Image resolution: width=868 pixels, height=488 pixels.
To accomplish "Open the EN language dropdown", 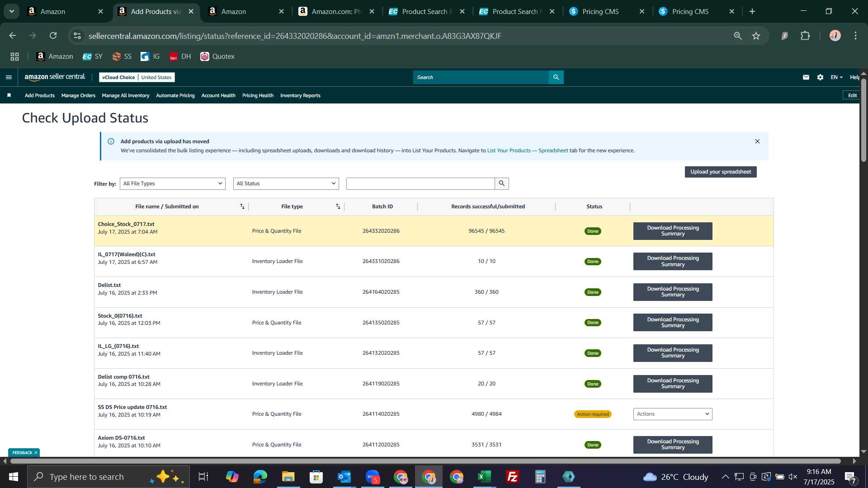I will pyautogui.click(x=836, y=77).
